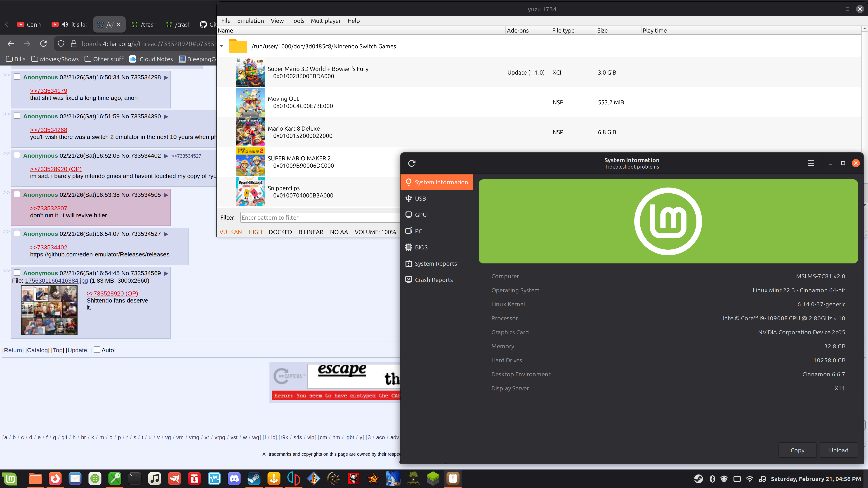Open the Discord icon in the taskbar
The height and width of the screenshot is (488, 868).
tap(234, 479)
